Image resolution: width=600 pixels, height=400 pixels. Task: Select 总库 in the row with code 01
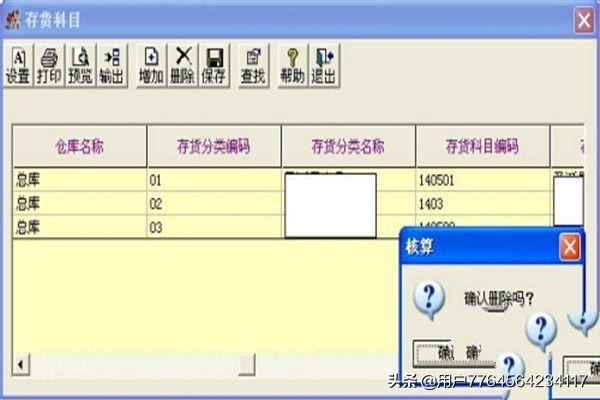point(80,180)
